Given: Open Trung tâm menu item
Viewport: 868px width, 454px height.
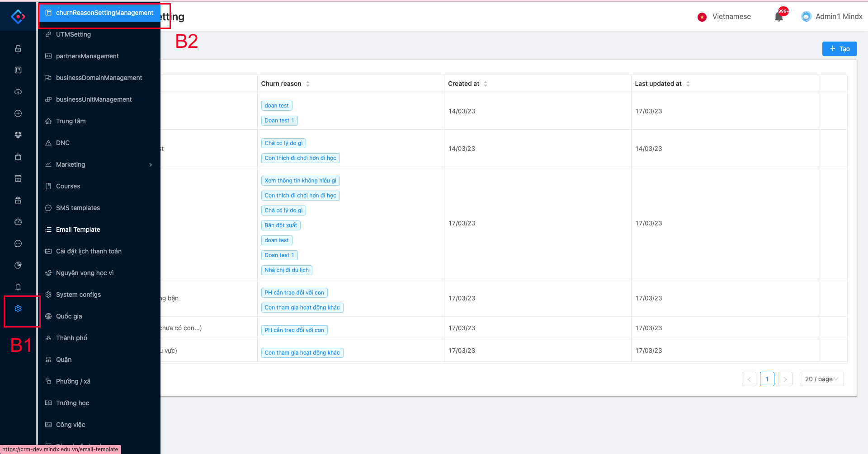Looking at the screenshot, I should (99, 121).
